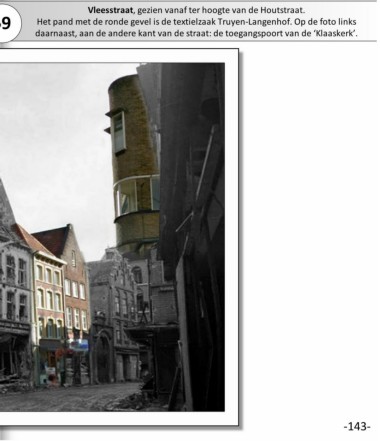Image resolution: width=380 pixels, height=441 pixels.
Task: Click the dark building on the photo's right
Action: click(193, 233)
